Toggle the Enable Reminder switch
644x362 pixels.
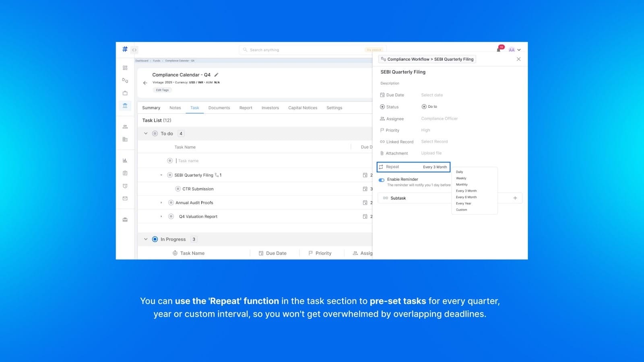click(382, 180)
